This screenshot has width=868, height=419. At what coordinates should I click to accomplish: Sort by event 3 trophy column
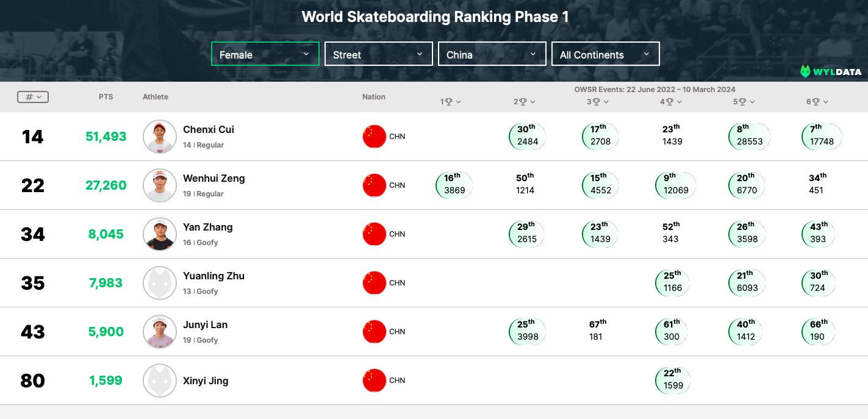point(597,102)
